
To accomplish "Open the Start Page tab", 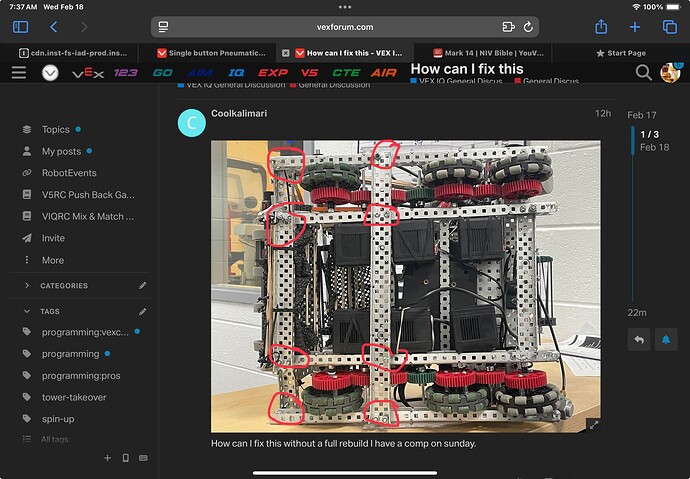I will coord(621,53).
